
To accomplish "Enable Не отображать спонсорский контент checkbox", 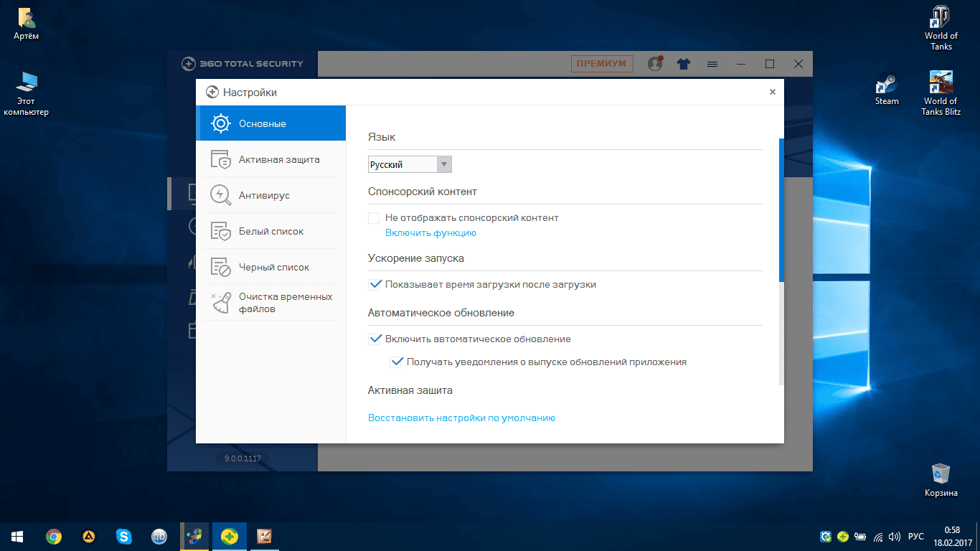I will point(374,217).
